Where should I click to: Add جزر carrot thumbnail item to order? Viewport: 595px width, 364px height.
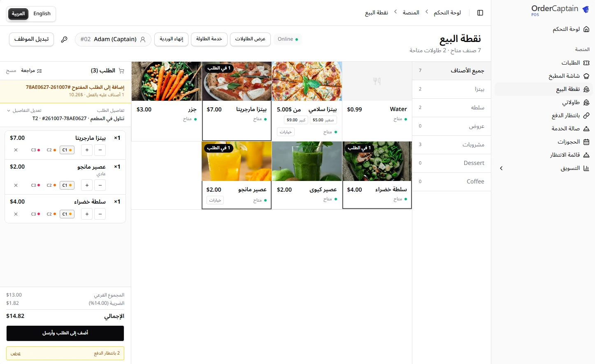point(167,81)
